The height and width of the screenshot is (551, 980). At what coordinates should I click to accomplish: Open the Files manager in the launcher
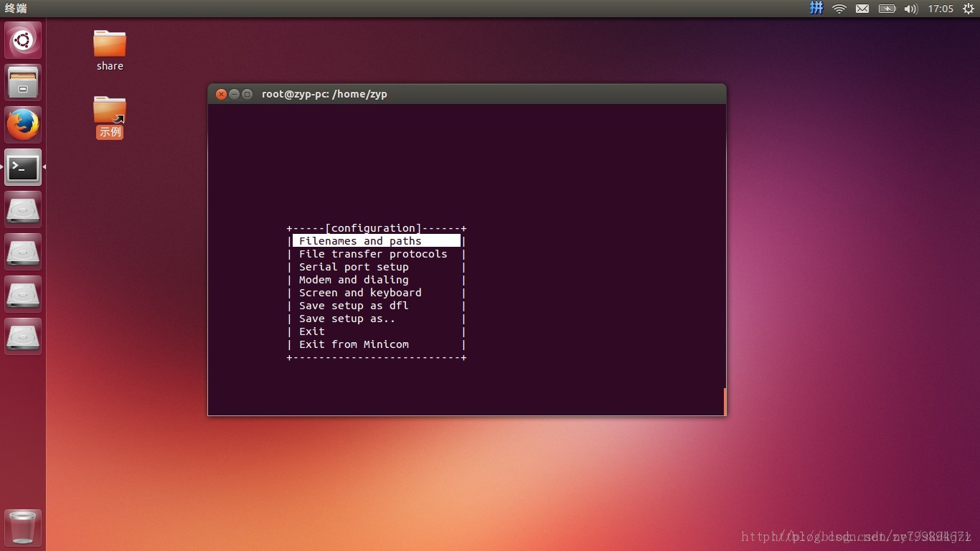click(x=23, y=83)
